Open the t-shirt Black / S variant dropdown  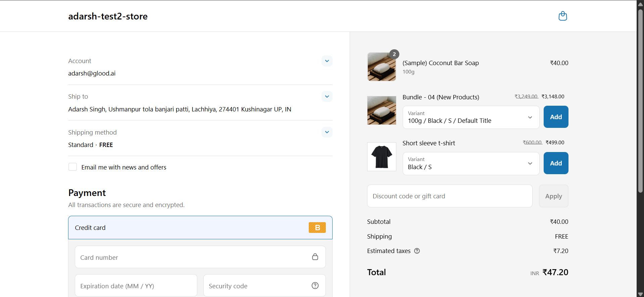pos(470,164)
